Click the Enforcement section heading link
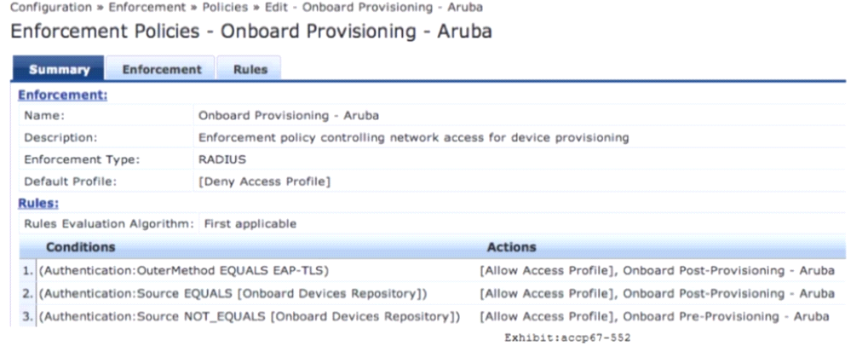Viewport: 868px width, 346px height. pyautogui.click(x=62, y=95)
